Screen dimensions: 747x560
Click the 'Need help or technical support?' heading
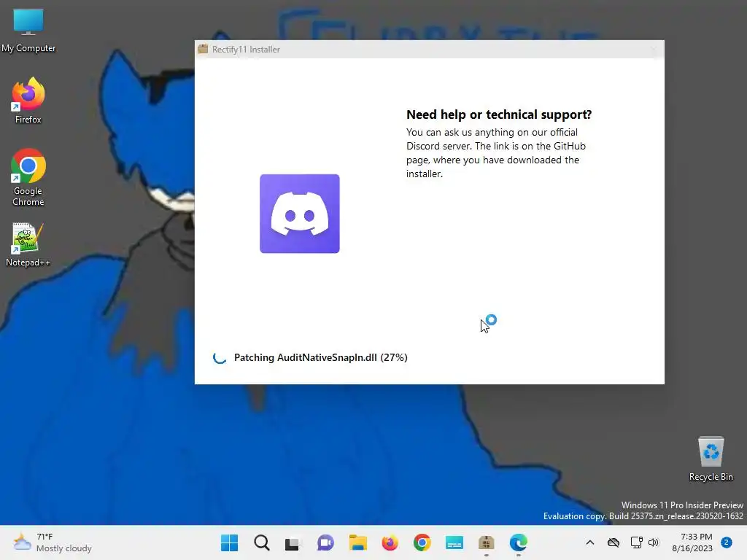tap(499, 114)
